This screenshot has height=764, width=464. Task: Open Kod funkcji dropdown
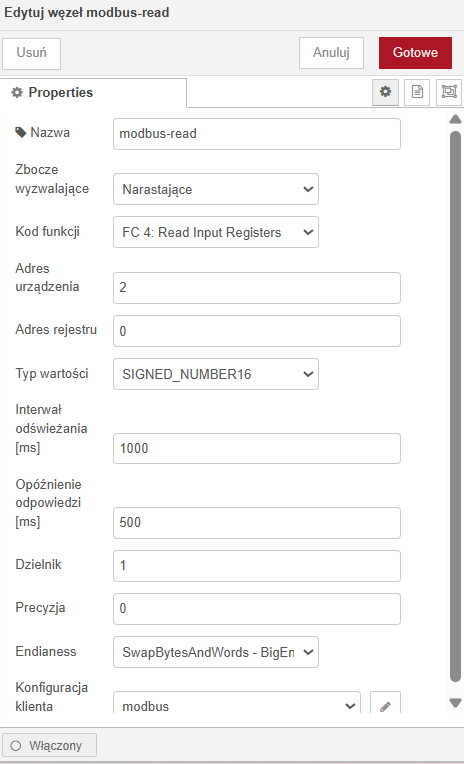(216, 232)
